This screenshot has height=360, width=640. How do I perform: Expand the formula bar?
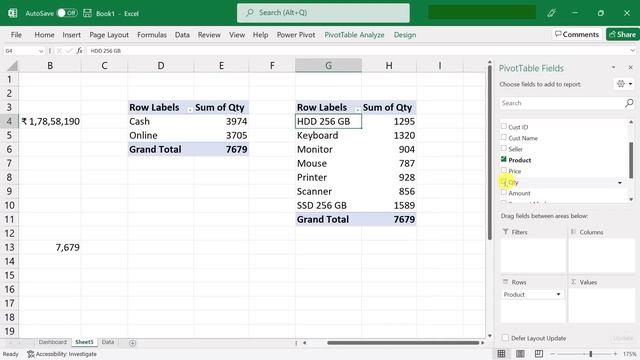632,51
